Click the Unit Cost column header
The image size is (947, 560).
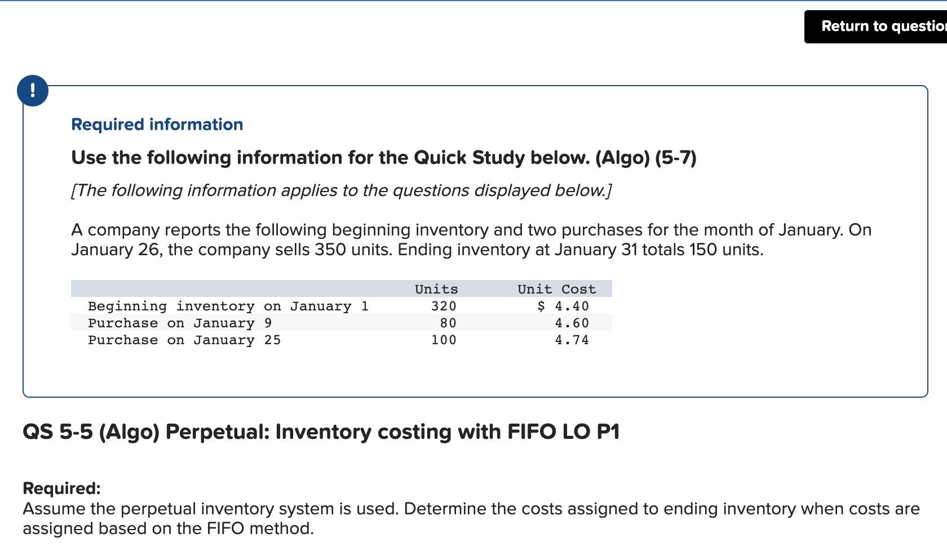tap(556, 289)
